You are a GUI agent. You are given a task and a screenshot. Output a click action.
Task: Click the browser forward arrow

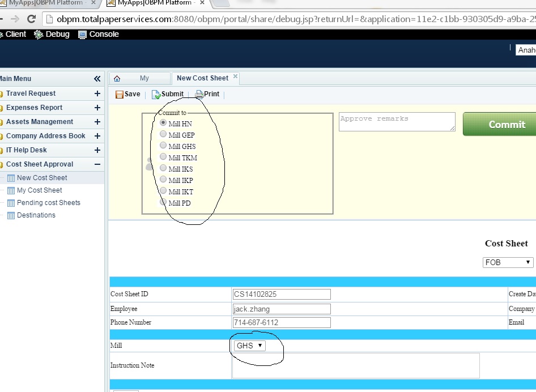(x=15, y=19)
